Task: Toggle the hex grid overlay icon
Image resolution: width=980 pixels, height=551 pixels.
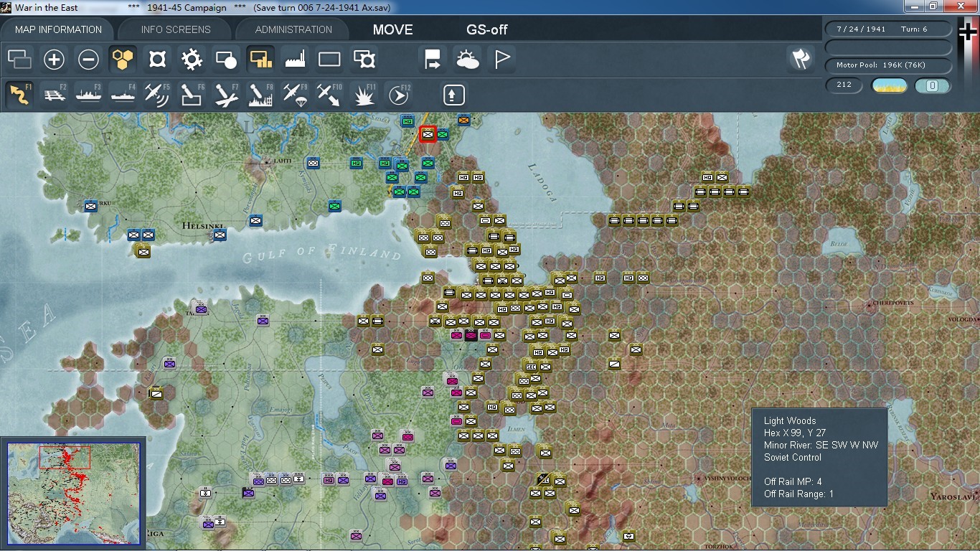Action: tap(123, 60)
